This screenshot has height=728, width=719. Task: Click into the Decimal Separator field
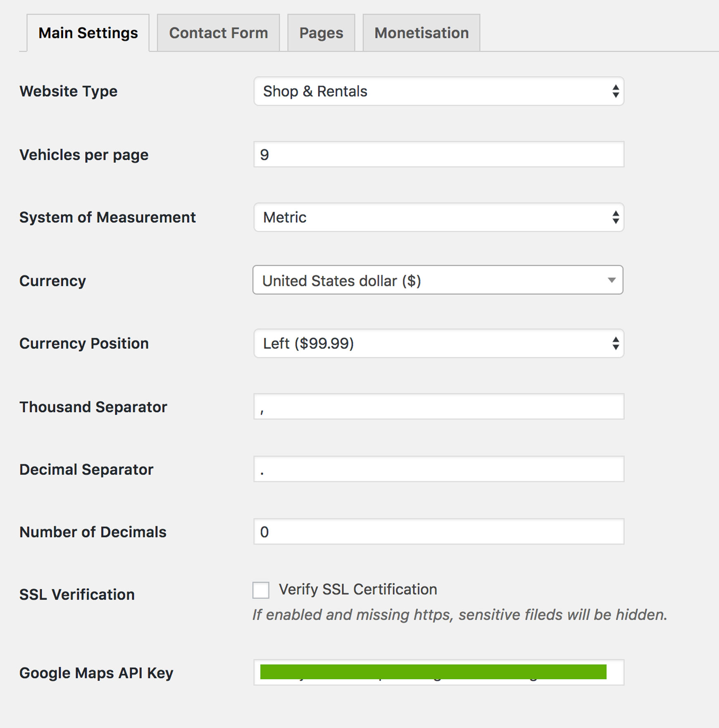pos(439,469)
